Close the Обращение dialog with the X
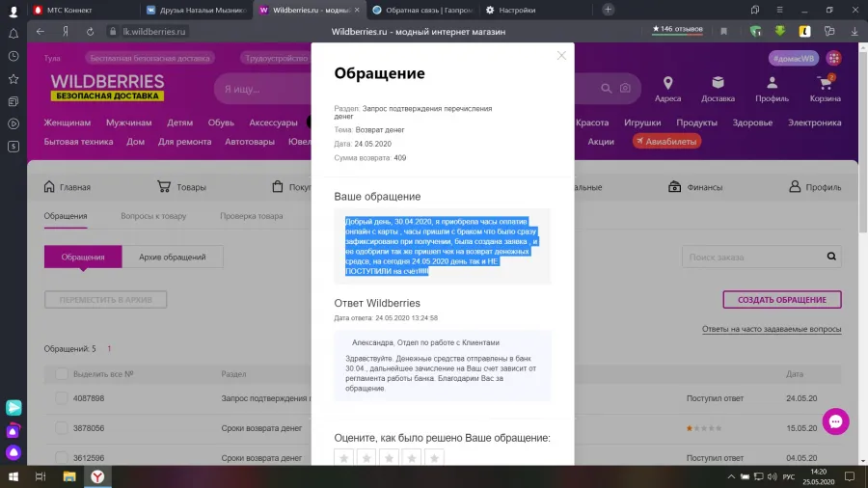 [561, 55]
